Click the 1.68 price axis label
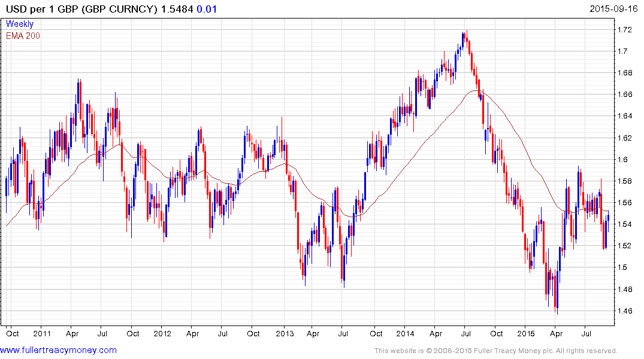This screenshot has width=644, height=359. click(625, 73)
